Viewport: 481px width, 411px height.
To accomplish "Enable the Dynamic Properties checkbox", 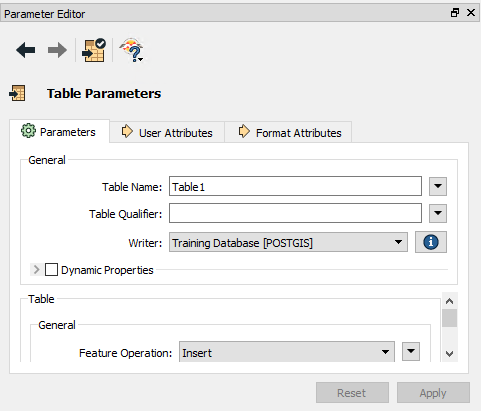I will [x=51, y=269].
